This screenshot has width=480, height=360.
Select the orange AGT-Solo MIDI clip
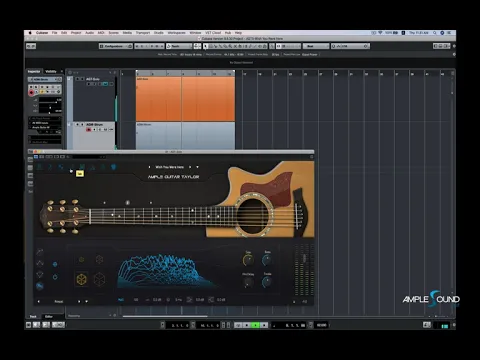tap(185, 99)
